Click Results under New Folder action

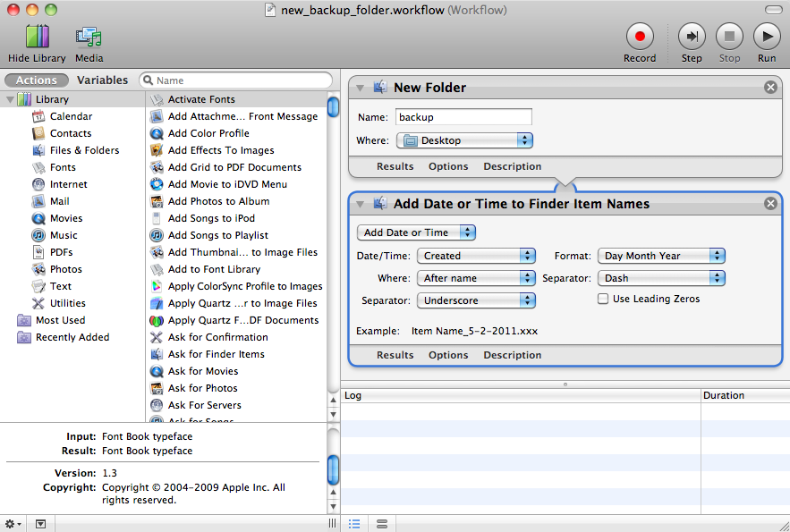click(x=395, y=166)
